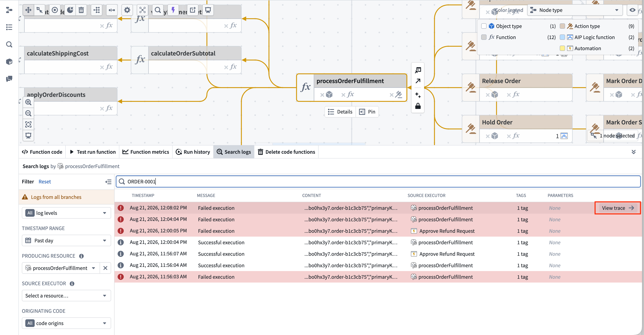Screen dimensions: 644x335
Task: Activate the selection arrow tool
Action: click(x=39, y=10)
